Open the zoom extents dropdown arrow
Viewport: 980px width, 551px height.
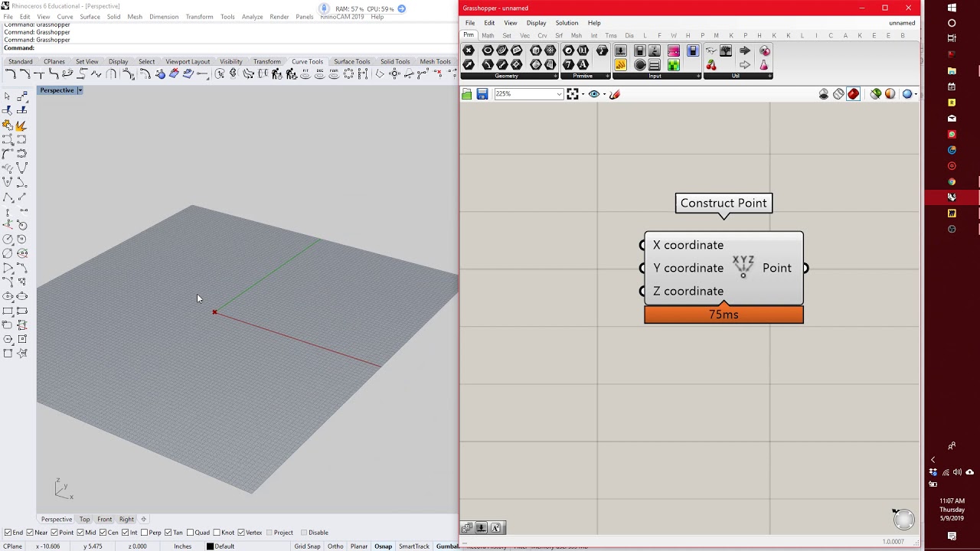[x=583, y=94]
